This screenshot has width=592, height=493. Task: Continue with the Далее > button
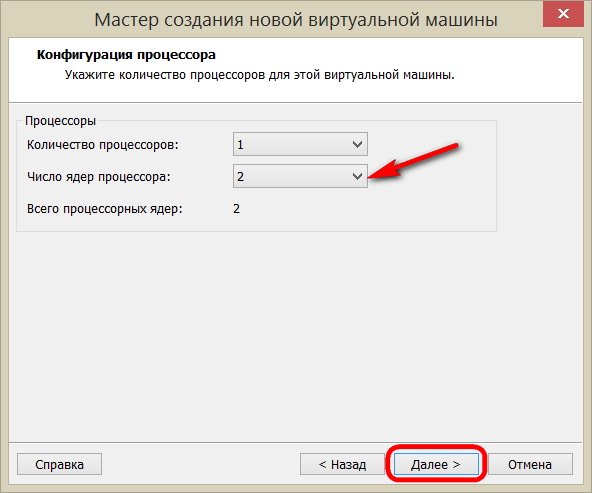pos(436,464)
